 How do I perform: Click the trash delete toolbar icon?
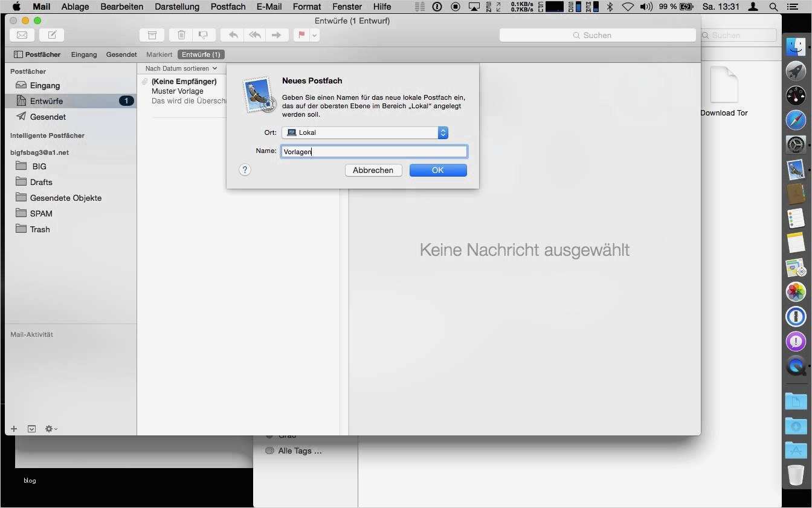[x=181, y=35]
